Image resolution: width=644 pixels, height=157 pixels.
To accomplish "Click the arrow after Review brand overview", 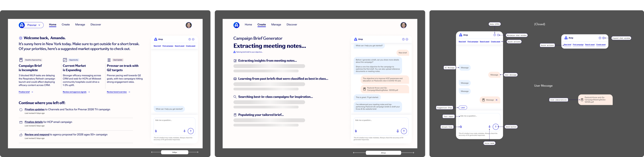I will (129, 92).
